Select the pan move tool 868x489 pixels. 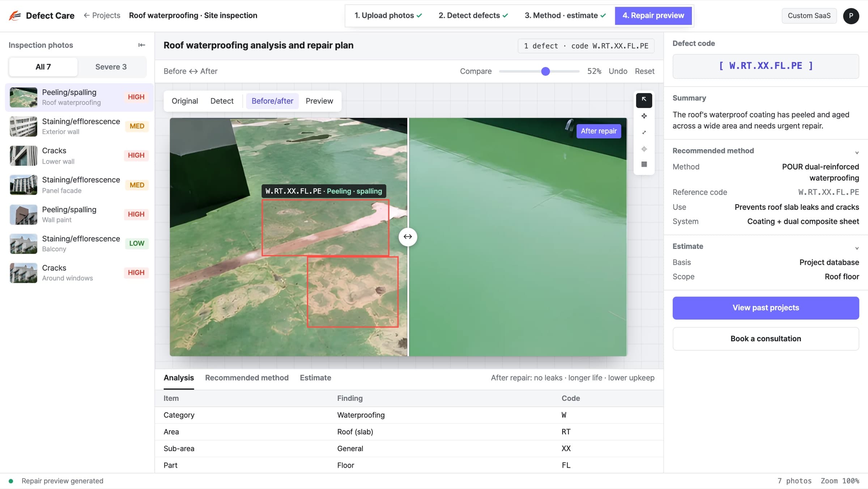click(x=644, y=116)
